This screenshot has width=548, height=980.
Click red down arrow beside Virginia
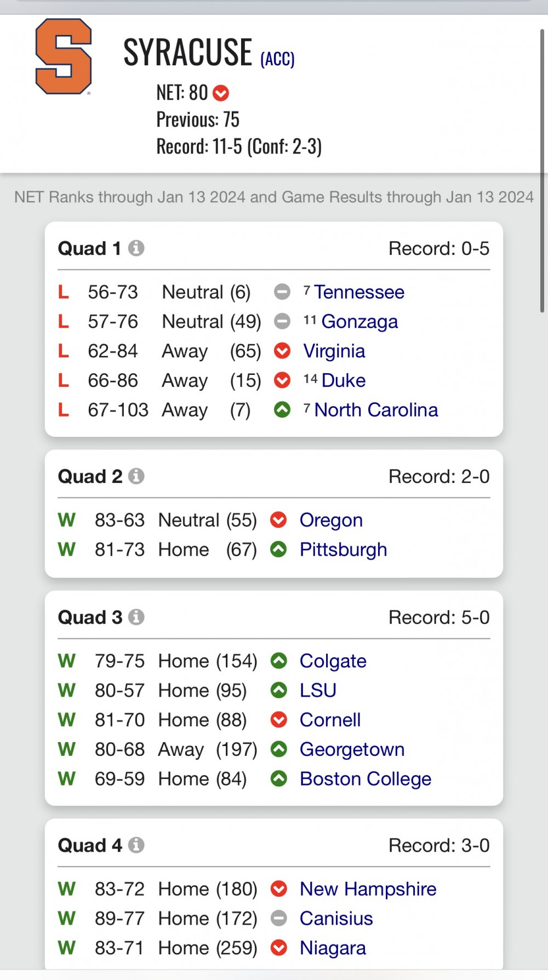pos(282,351)
